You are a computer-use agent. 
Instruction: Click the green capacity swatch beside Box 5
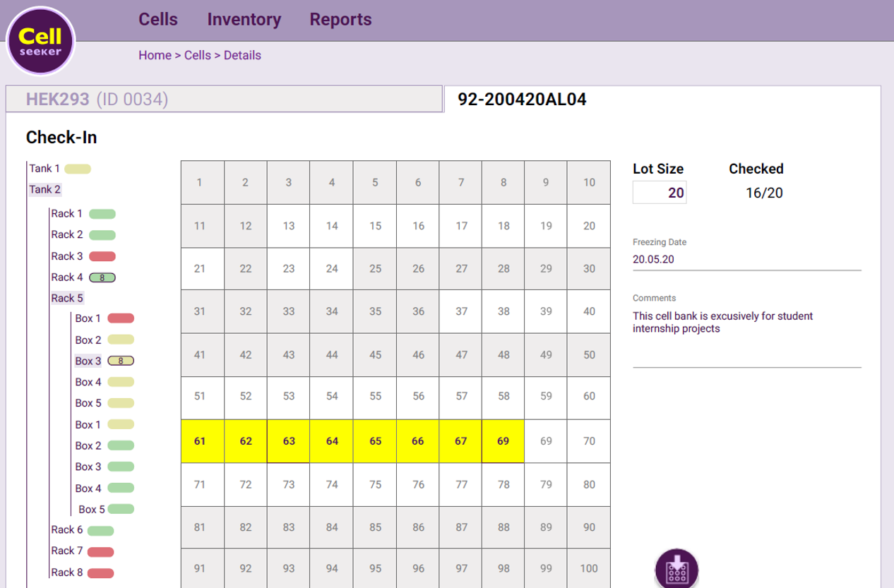tap(119, 509)
